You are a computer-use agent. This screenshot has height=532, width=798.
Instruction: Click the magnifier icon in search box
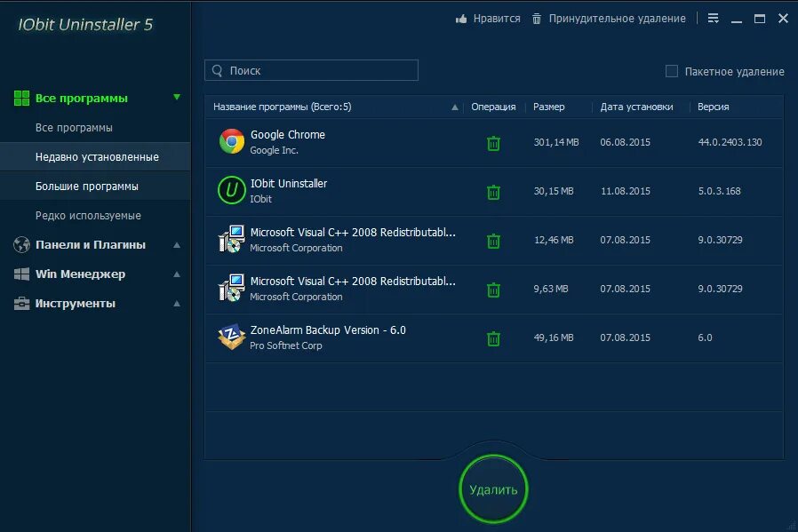[x=218, y=70]
